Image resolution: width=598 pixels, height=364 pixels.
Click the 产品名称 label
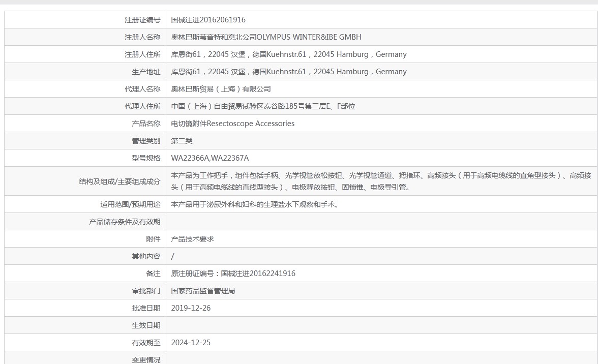pyautogui.click(x=146, y=124)
